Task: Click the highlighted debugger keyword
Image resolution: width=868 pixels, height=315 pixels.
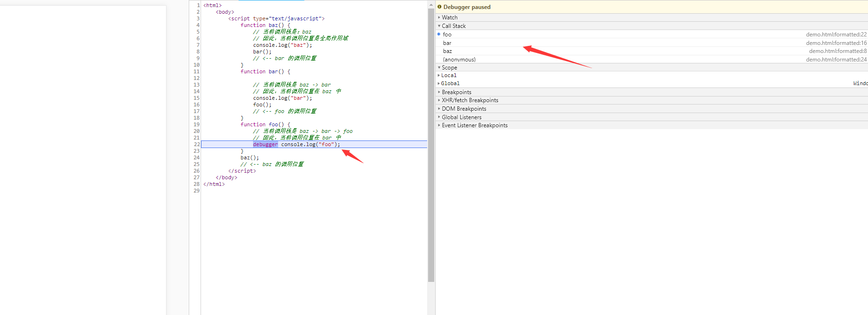Action: [x=265, y=144]
